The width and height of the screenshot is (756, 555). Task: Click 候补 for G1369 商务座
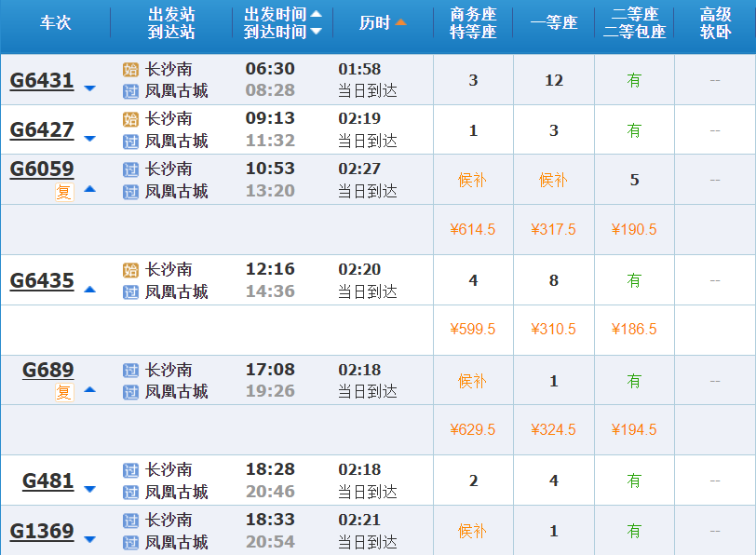click(x=473, y=532)
